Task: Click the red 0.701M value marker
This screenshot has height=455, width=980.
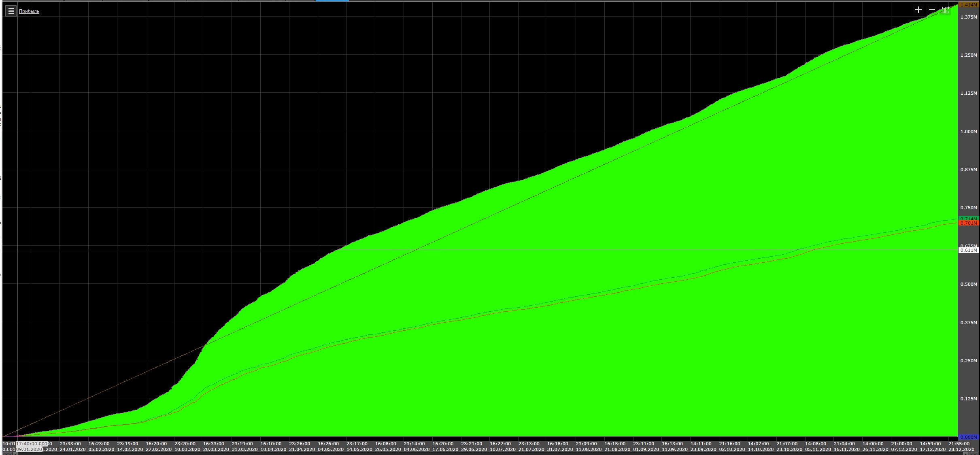Action: [x=968, y=223]
